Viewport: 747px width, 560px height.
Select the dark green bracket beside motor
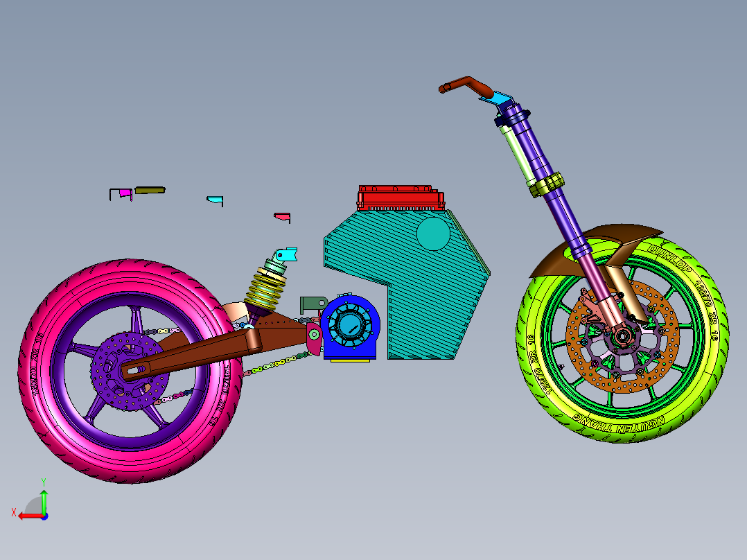[x=312, y=304]
